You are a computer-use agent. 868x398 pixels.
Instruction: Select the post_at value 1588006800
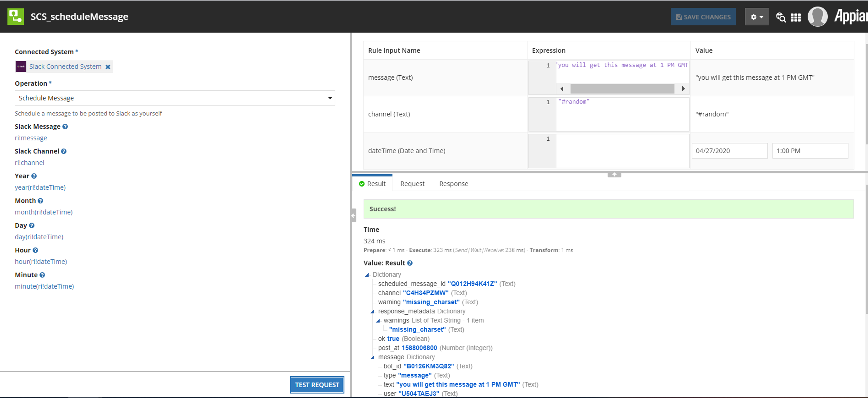(419, 348)
